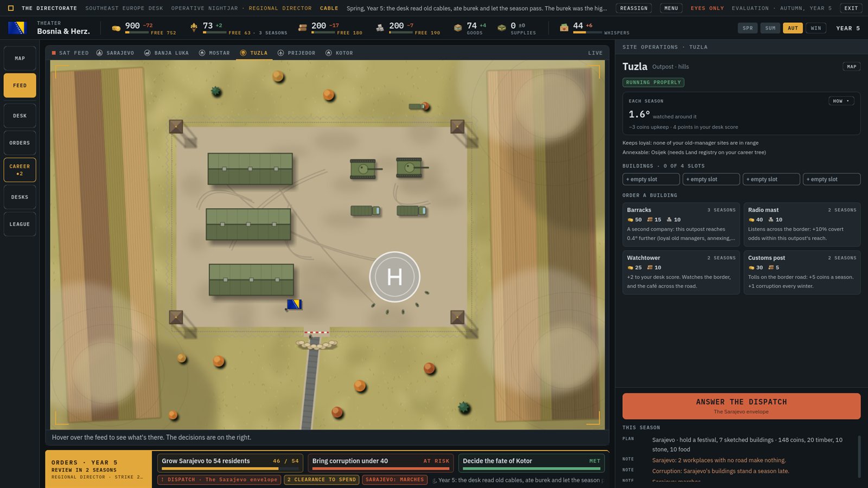868x488 pixels.
Task: Switch season to WIN
Action: pos(816,28)
